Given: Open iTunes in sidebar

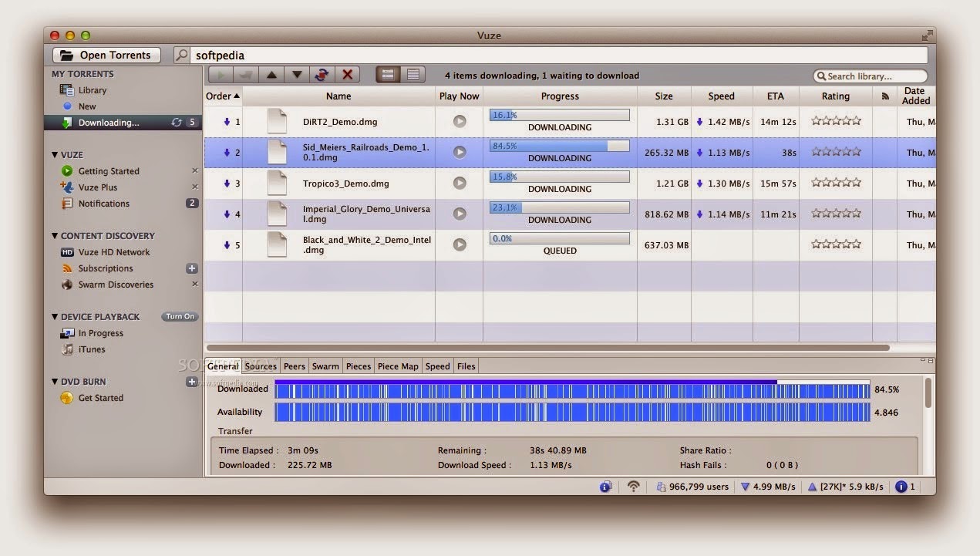Looking at the screenshot, I should pyautogui.click(x=92, y=349).
